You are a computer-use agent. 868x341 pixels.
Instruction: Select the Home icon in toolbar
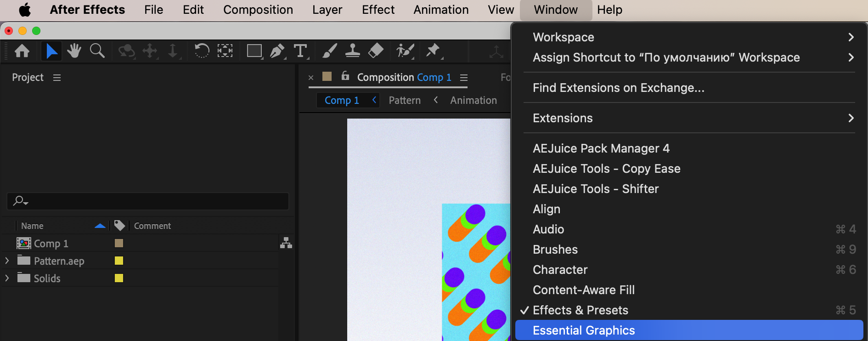(x=22, y=51)
